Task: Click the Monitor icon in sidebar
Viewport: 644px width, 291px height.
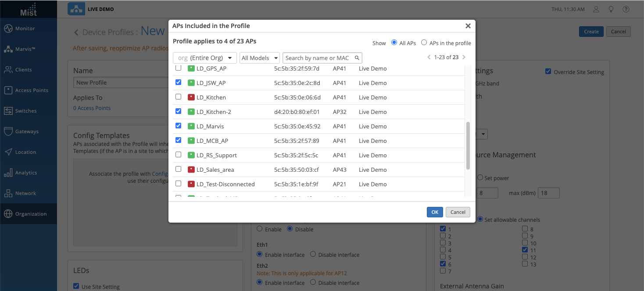Action: [x=8, y=28]
